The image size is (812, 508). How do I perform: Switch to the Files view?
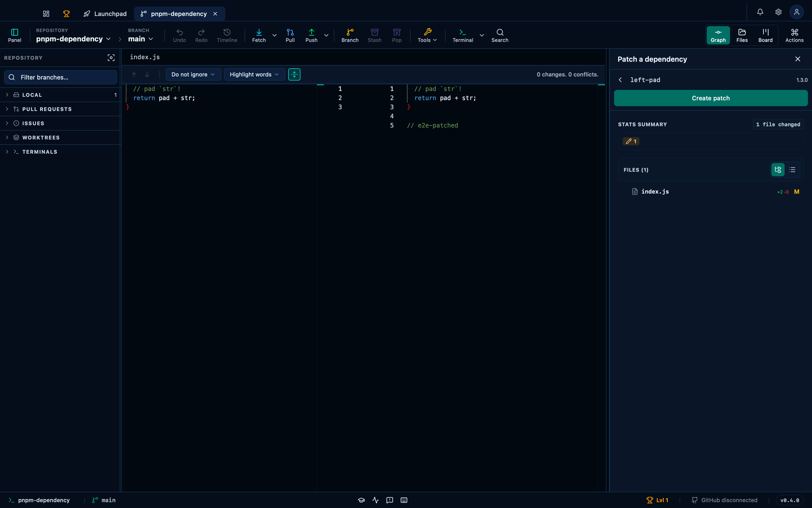point(742,35)
